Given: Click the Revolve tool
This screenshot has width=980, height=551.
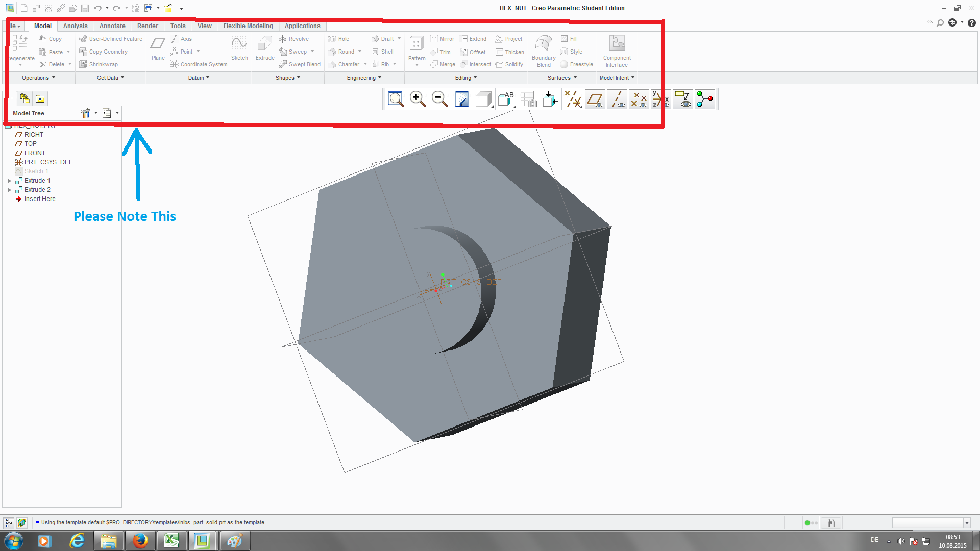Looking at the screenshot, I should pos(294,39).
